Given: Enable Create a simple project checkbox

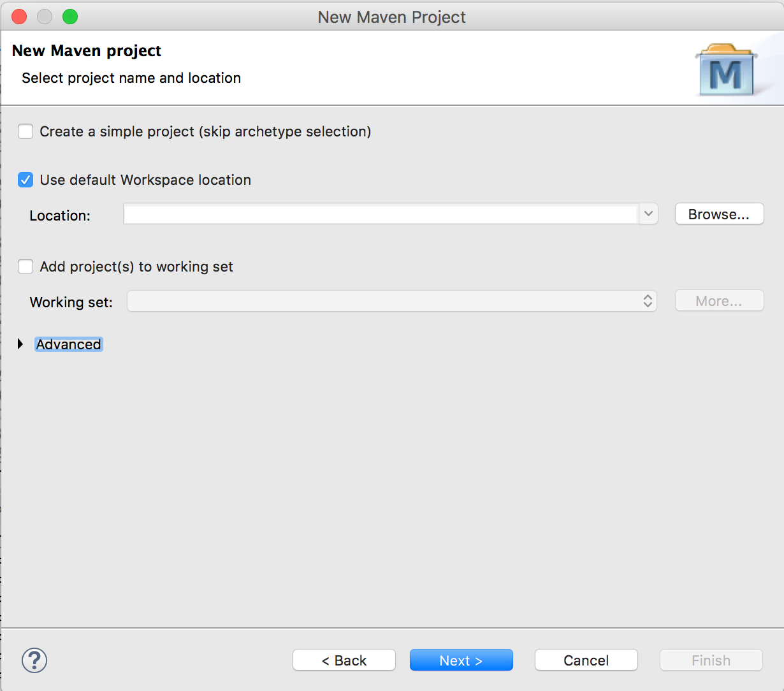Looking at the screenshot, I should click(25, 131).
